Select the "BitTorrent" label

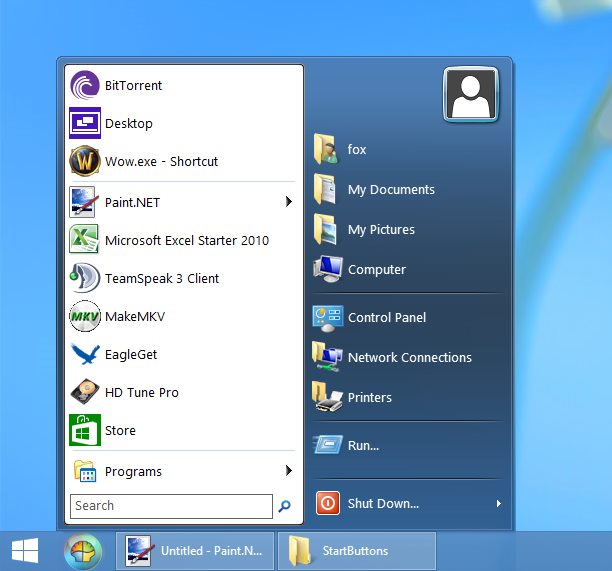(x=133, y=85)
